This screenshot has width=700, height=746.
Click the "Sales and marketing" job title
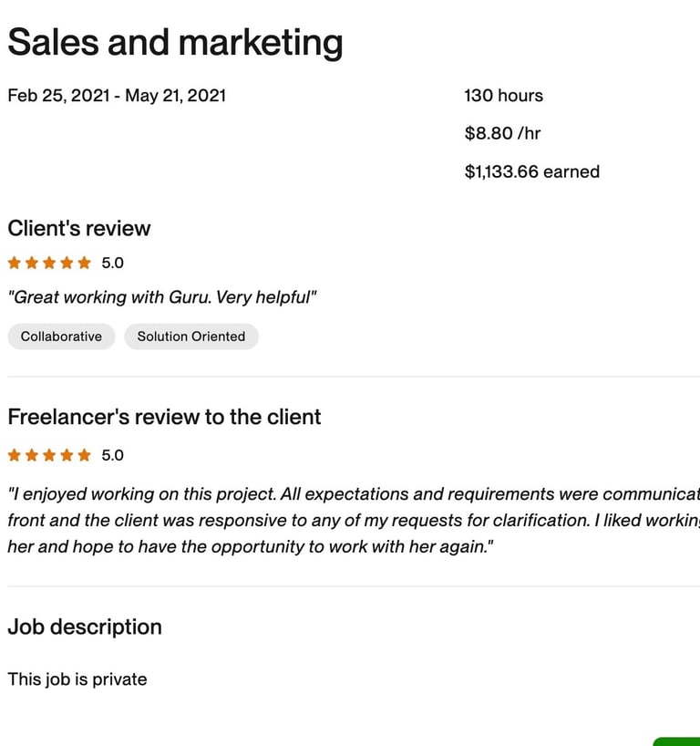tap(175, 42)
